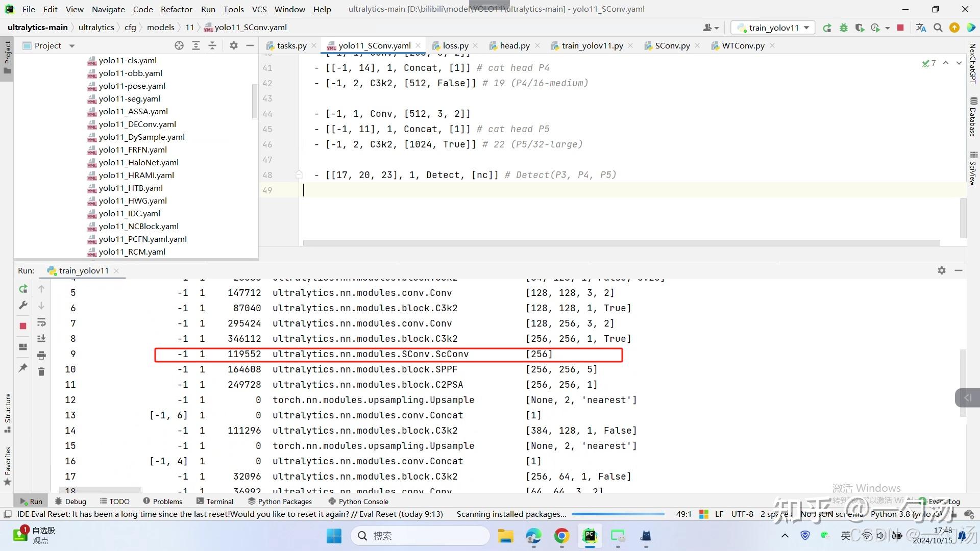
Task: Stop the running process via red square in top toolbar
Action: pyautogui.click(x=900, y=28)
